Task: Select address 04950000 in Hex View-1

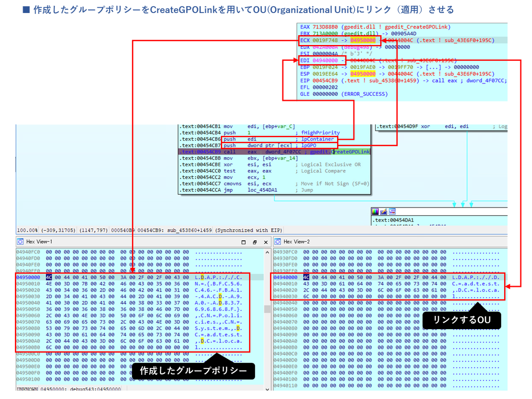Action: pyautogui.click(x=28, y=277)
